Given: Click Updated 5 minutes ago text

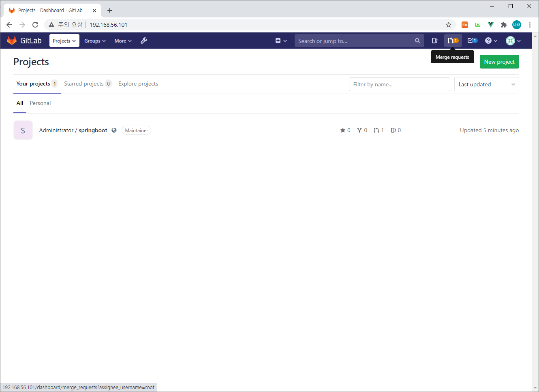Looking at the screenshot, I should 489,130.
